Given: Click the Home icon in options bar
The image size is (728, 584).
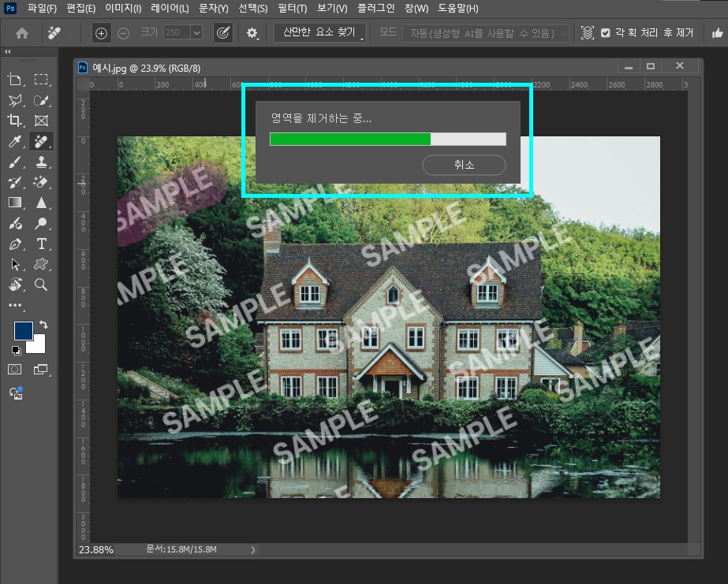Looking at the screenshot, I should (22, 33).
